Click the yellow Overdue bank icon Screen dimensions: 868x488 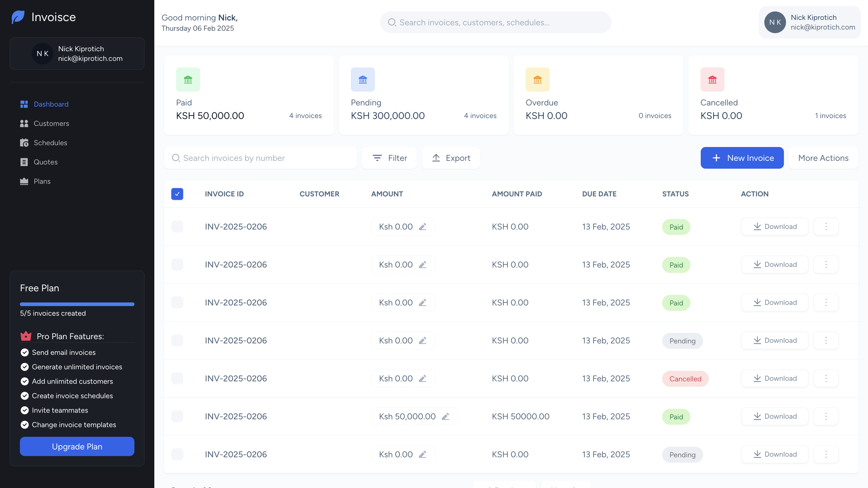537,80
